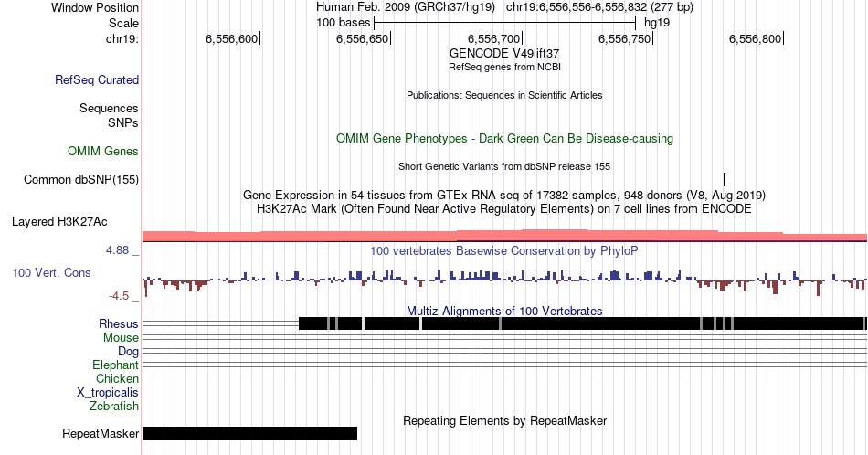Click the Mouse species label
Image resolution: width=868 pixels, height=455 pixels.
point(121,338)
